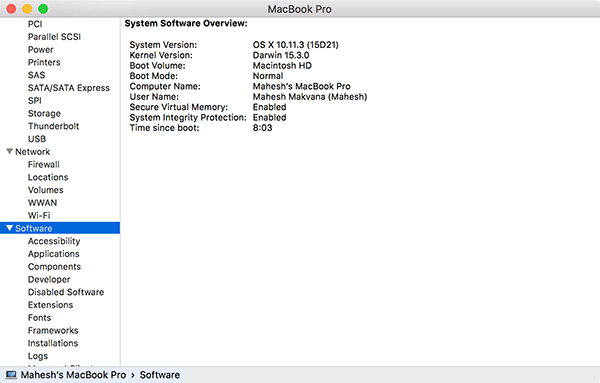
Task: Click Enabled next to Secure Virtual Memory
Action: tap(269, 107)
